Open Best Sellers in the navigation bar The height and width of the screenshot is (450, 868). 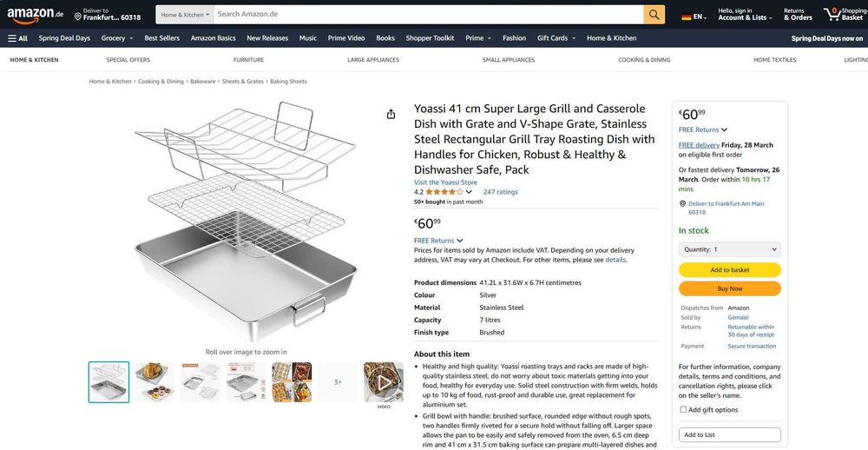click(162, 38)
